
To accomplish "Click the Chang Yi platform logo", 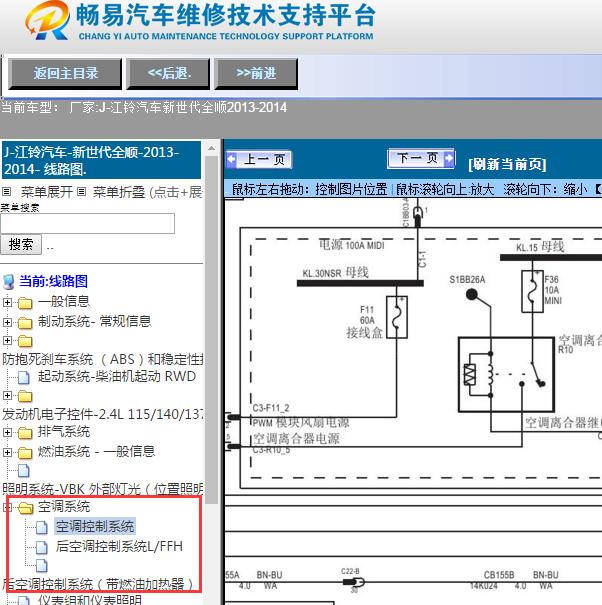I will point(48,24).
